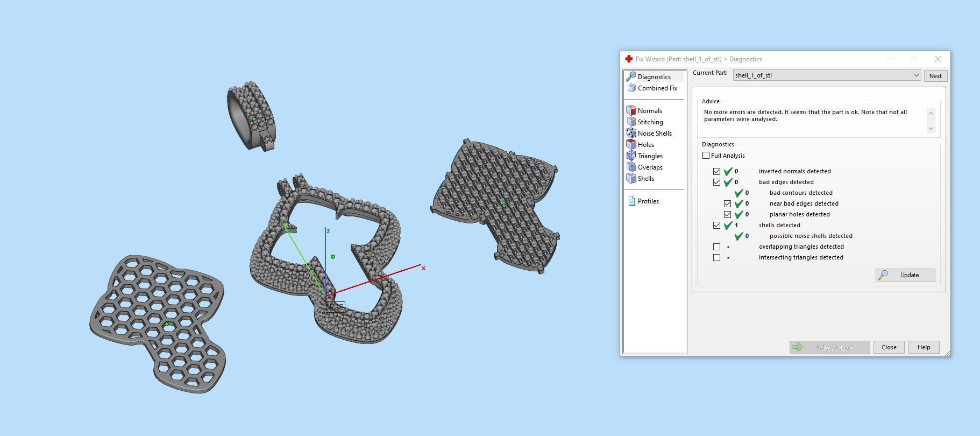Click the Overlaps step icon
The width and height of the screenshot is (980, 436).
point(631,167)
